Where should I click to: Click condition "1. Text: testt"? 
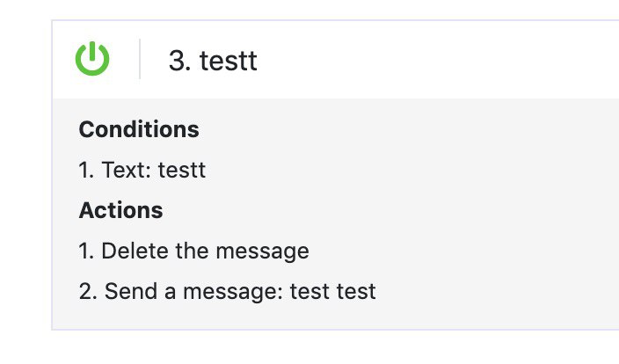pyautogui.click(x=142, y=170)
